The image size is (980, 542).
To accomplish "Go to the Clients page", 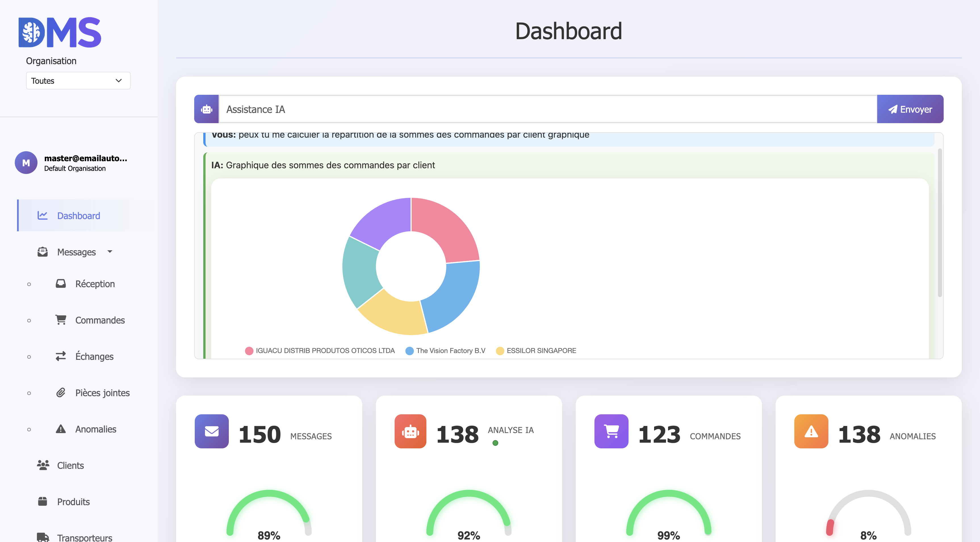I will click(70, 465).
